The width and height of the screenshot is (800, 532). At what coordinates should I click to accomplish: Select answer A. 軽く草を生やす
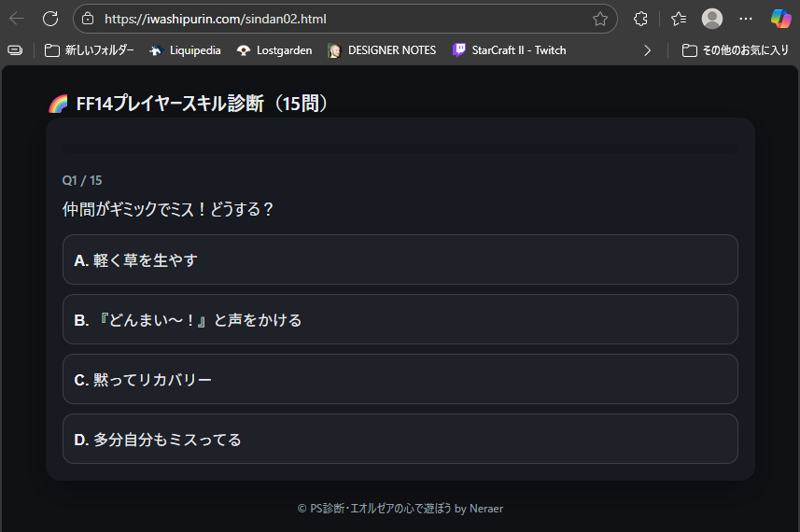click(400, 259)
